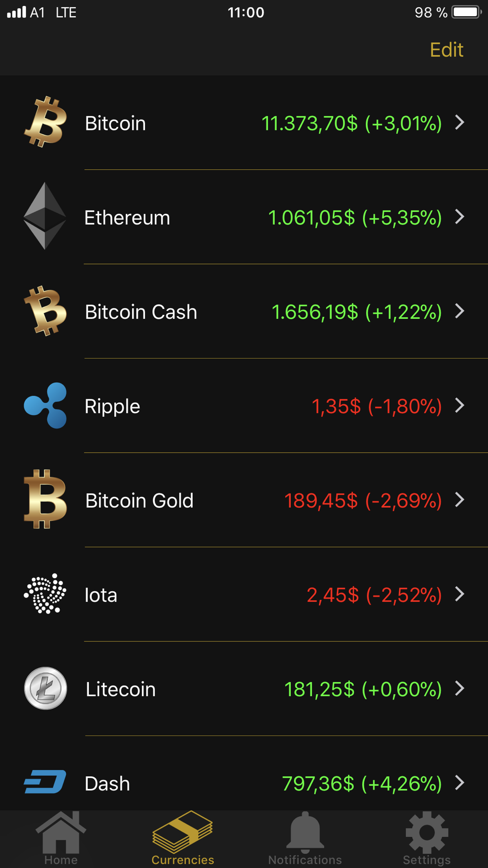Expand Ethereum row with right chevron
The height and width of the screenshot is (868, 488).
tap(460, 217)
